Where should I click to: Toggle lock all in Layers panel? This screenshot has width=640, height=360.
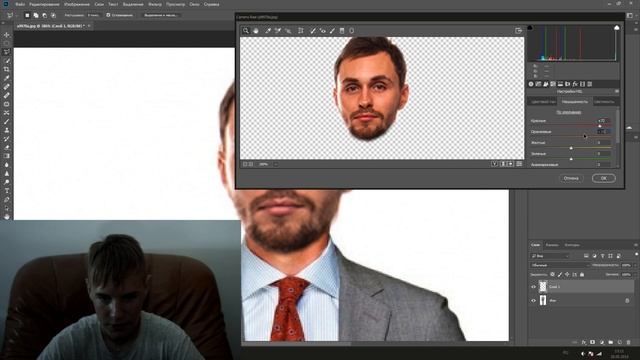coord(582,275)
